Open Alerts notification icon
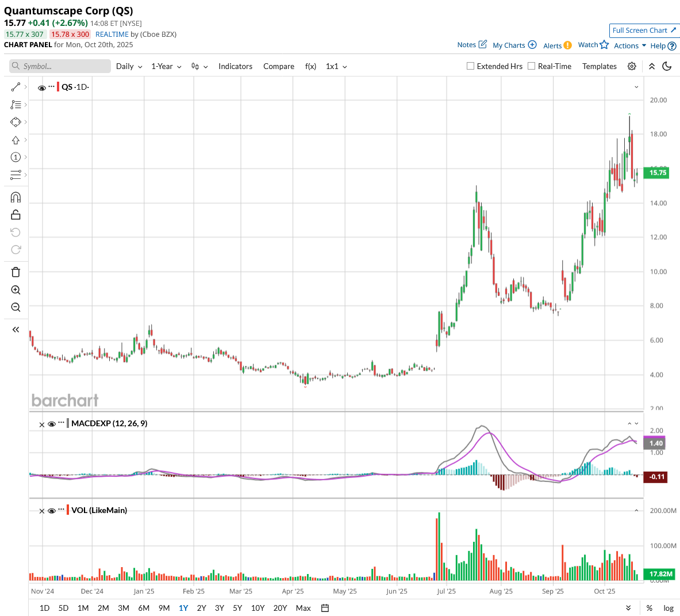The width and height of the screenshot is (680, 616). tap(567, 45)
